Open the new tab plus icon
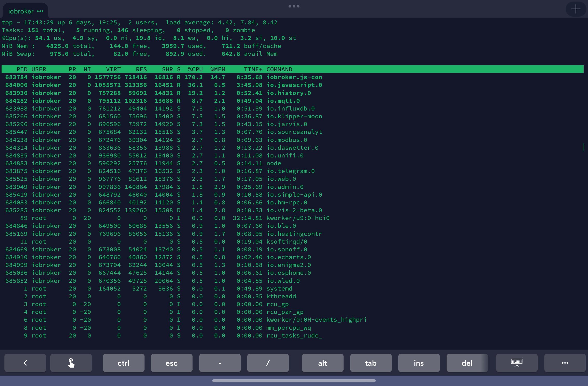 point(576,9)
